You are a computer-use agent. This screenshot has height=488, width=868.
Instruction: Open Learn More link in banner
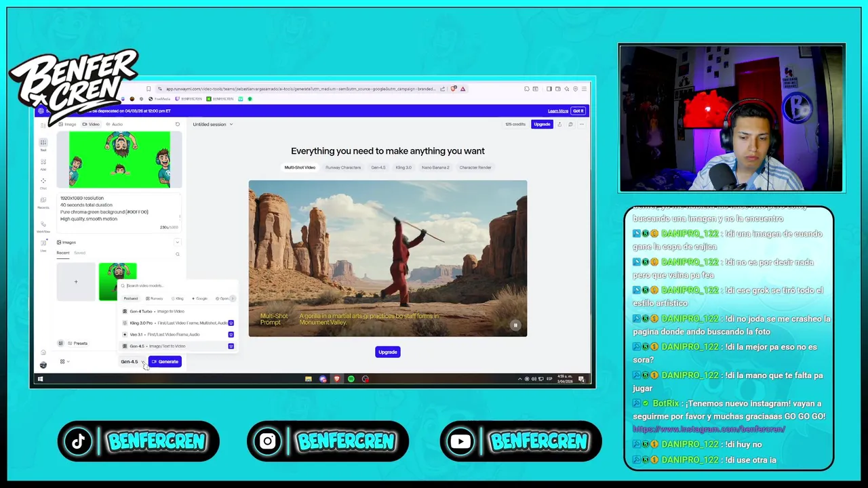(558, 110)
